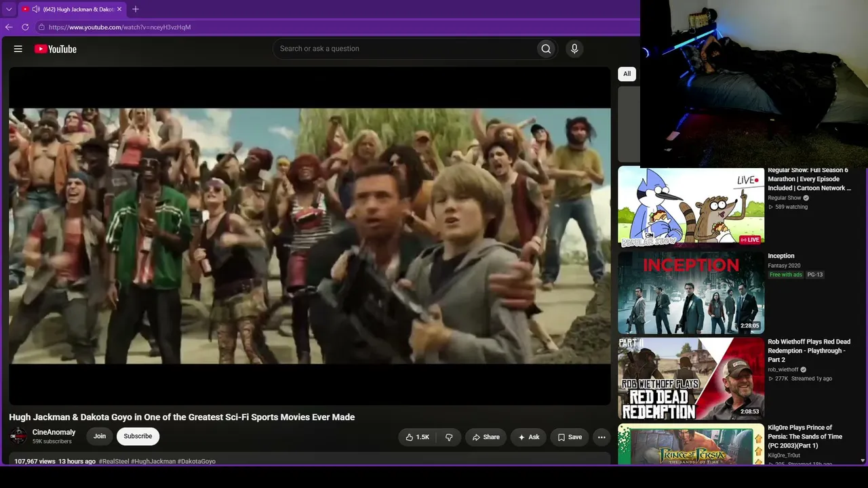Click the video title below the player
868x488 pixels.
click(182, 418)
